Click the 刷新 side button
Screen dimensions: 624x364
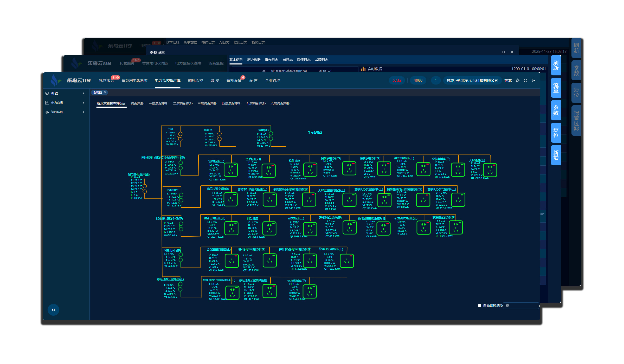[556, 66]
